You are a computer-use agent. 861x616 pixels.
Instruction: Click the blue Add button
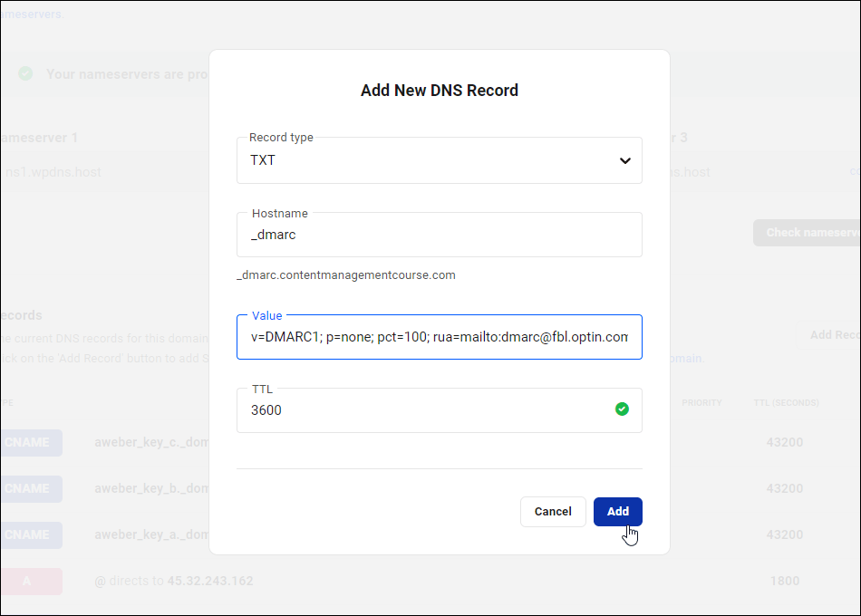click(x=618, y=512)
